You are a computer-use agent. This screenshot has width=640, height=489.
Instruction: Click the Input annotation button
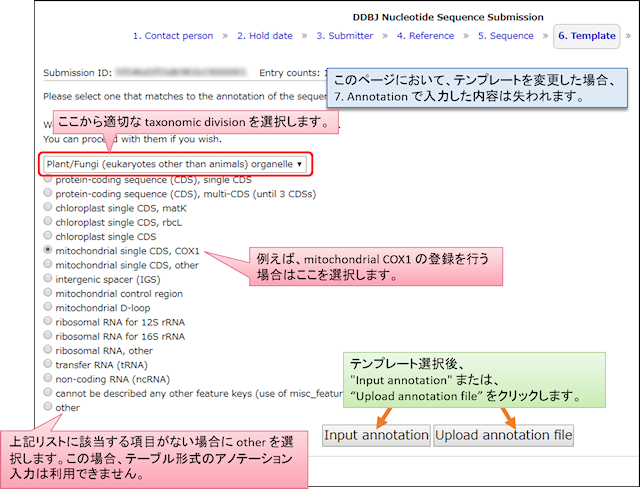376,435
